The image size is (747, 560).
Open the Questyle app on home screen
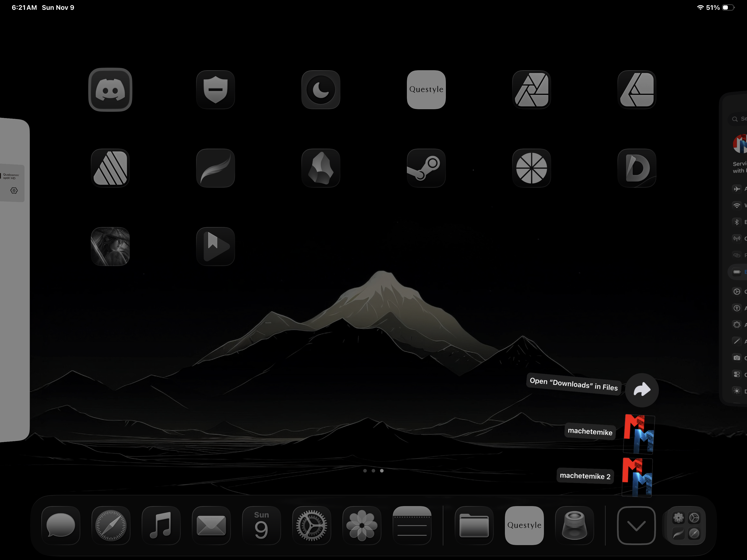pos(426,89)
